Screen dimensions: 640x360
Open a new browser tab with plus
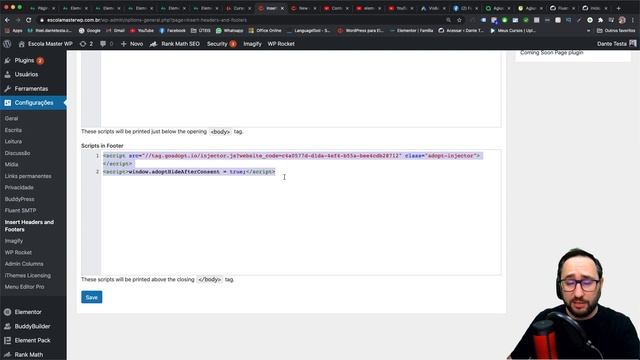(618, 8)
